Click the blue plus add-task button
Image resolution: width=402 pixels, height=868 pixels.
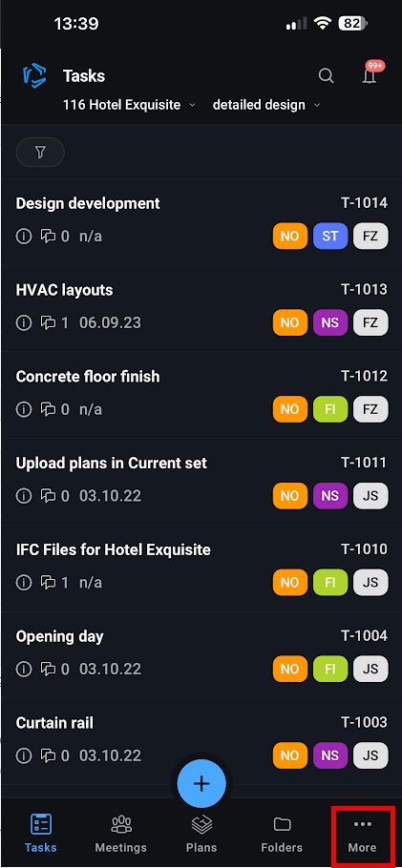tap(201, 783)
